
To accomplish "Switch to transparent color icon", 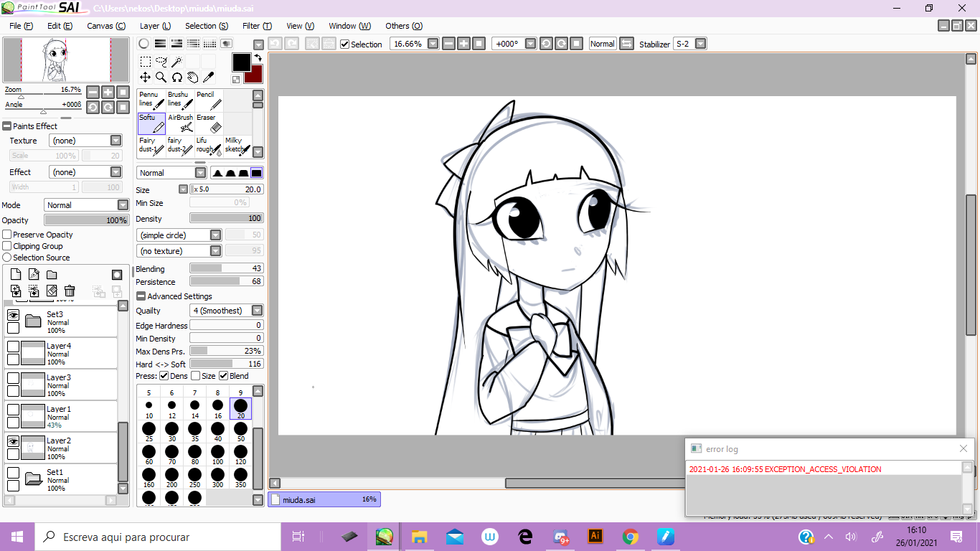I will pos(236,79).
